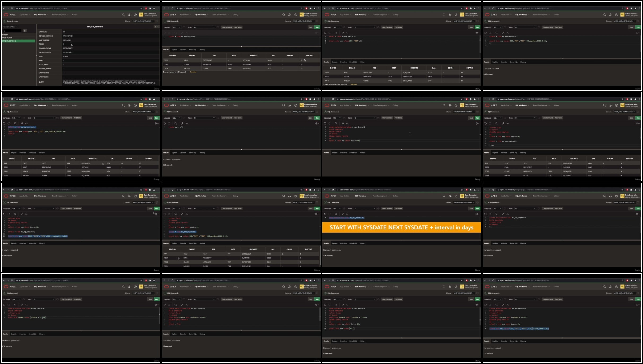Open Chrome kebab menu in Object Browser frame

click(x=158, y=8)
